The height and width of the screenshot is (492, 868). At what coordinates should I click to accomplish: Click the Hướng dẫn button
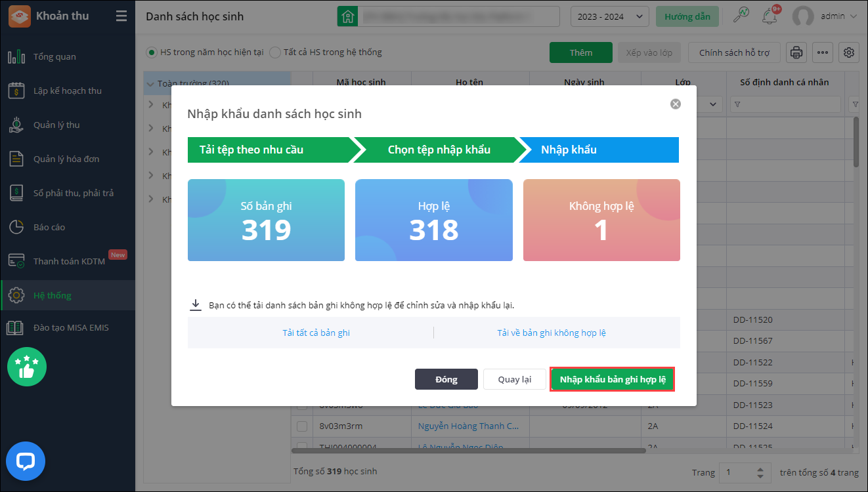[x=687, y=16]
